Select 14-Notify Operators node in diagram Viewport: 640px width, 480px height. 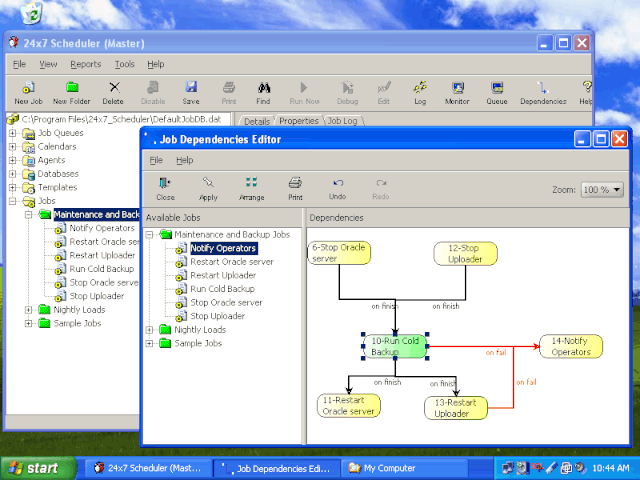coord(571,346)
